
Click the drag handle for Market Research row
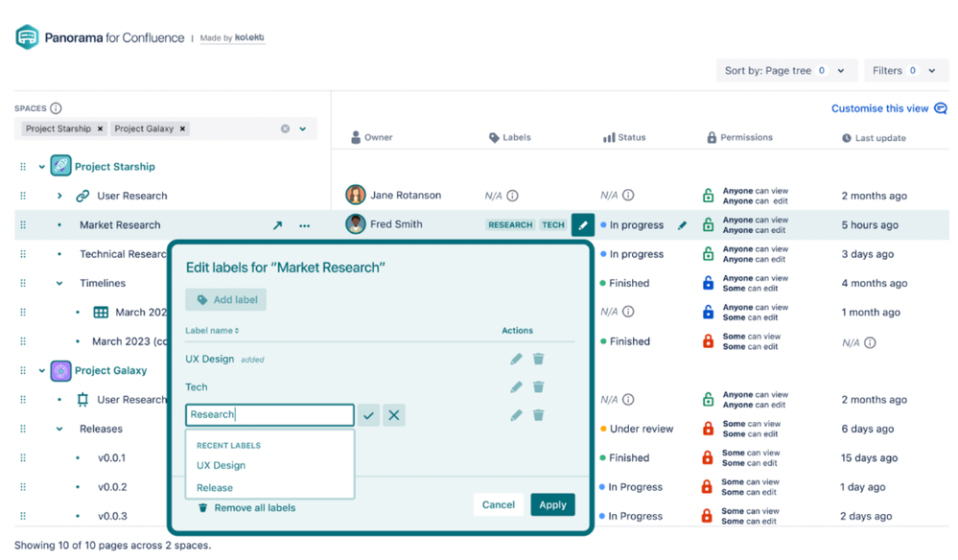23,225
